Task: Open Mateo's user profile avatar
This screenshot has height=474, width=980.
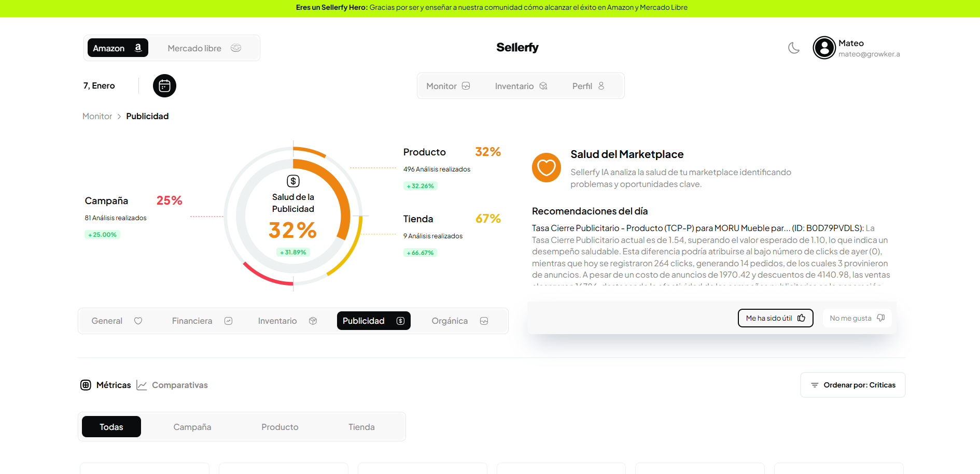Action: tap(824, 48)
